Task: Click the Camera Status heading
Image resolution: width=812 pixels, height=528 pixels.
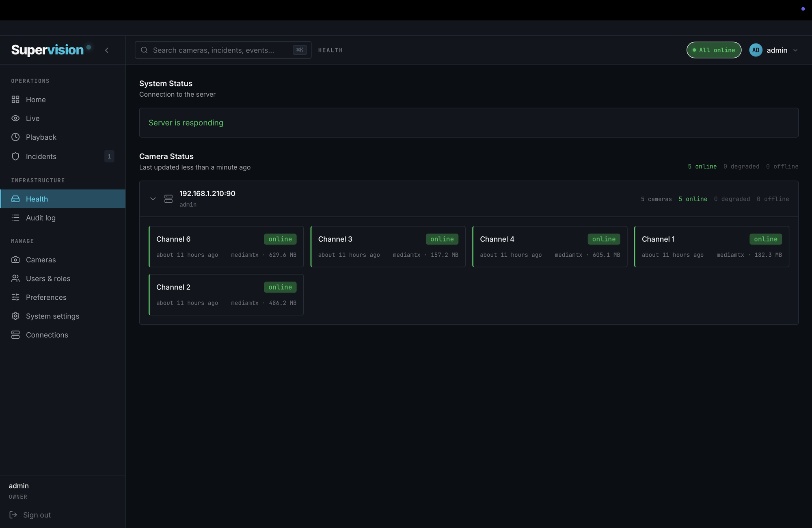Action: tap(166, 156)
